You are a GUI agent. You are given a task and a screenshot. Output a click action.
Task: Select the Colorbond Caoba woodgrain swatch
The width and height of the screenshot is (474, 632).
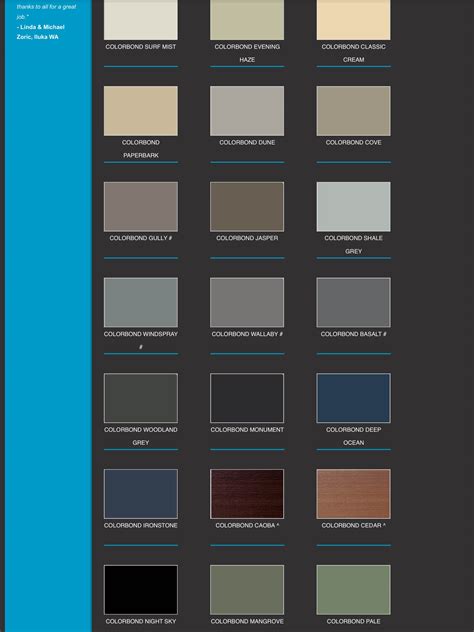click(x=247, y=494)
